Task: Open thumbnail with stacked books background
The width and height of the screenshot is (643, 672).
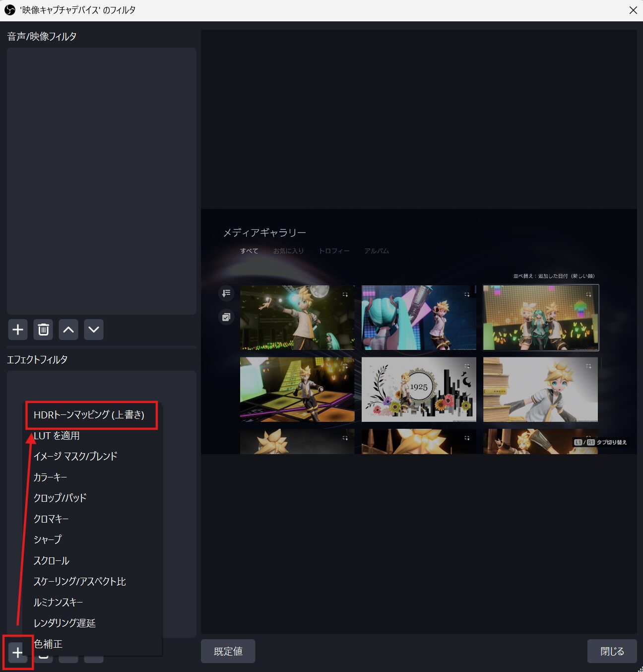Action: 541,390
